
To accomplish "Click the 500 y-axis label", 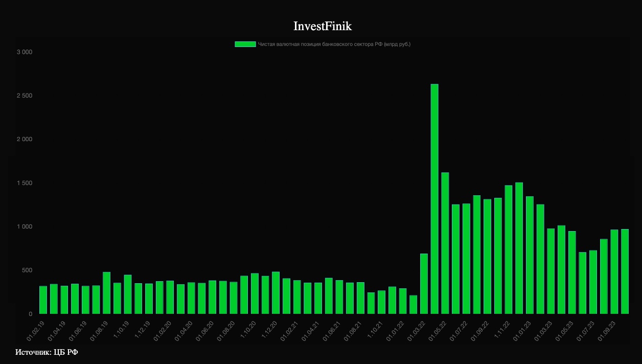I will [27, 270].
